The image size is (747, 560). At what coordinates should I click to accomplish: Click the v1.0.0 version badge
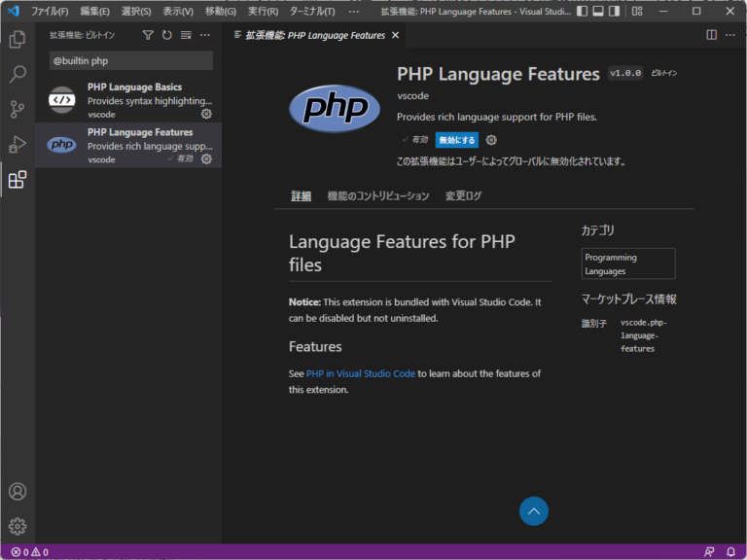click(x=625, y=73)
